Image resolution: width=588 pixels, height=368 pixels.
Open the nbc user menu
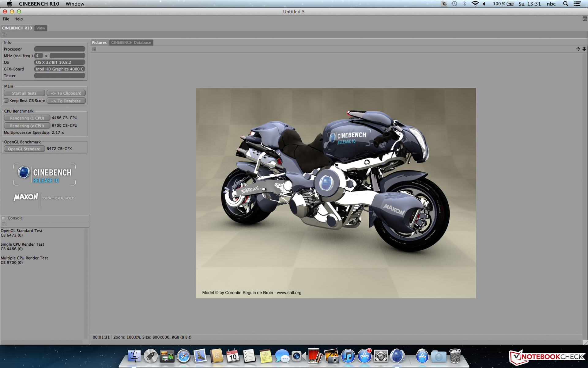tap(551, 4)
